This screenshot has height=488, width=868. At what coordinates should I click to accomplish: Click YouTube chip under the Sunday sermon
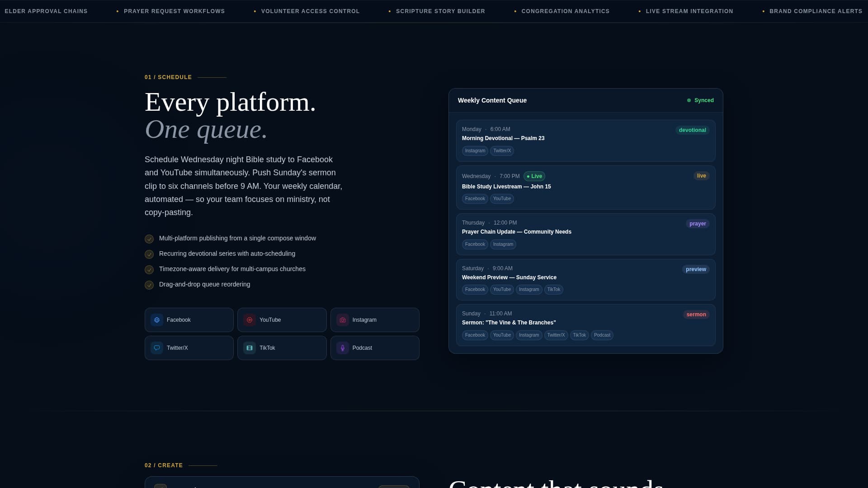[x=502, y=335]
